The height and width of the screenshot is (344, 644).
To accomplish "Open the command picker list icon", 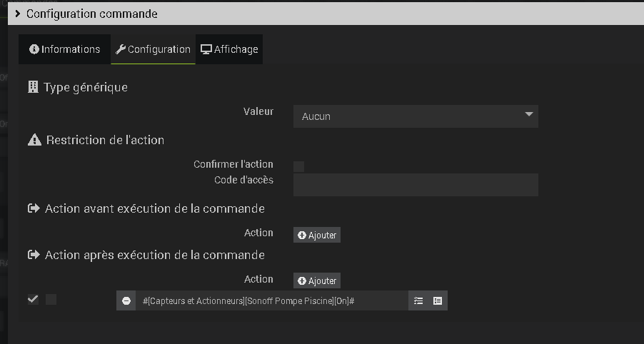I will 438,301.
